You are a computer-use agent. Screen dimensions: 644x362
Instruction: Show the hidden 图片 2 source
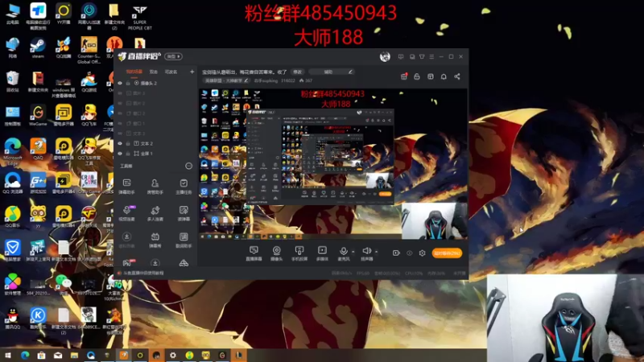click(120, 104)
